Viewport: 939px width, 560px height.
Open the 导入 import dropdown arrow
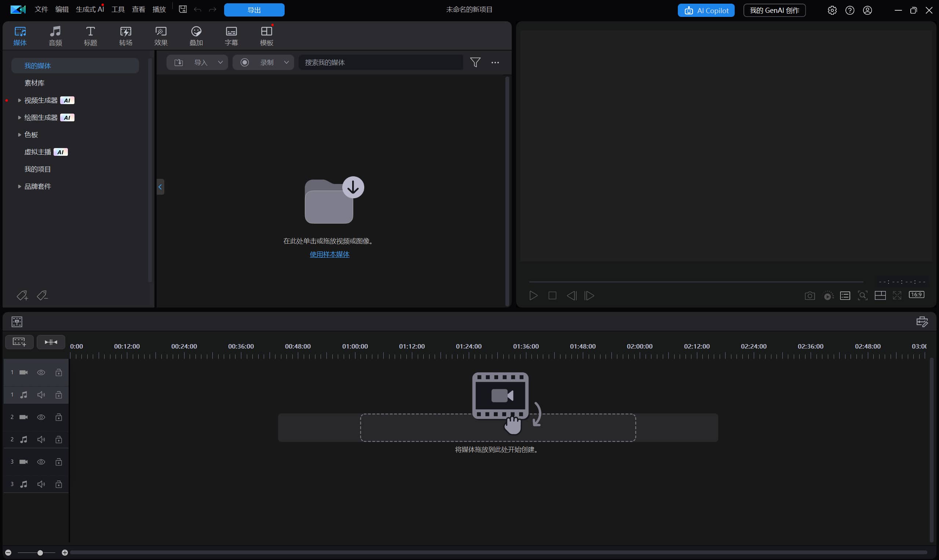coord(220,62)
